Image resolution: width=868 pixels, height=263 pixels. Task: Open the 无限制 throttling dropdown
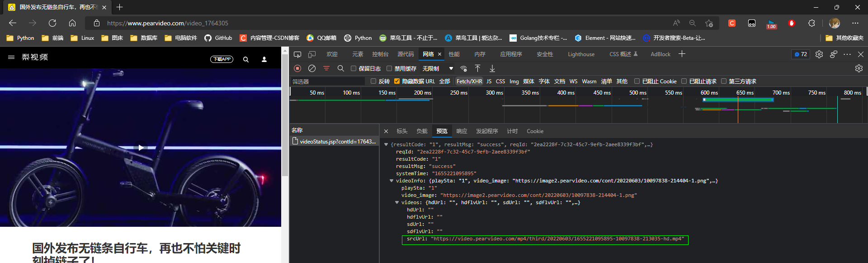[x=438, y=68]
